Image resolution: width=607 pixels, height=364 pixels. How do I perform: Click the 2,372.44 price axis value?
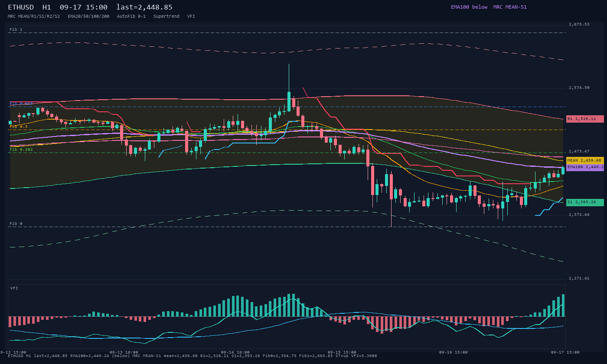pos(579,214)
